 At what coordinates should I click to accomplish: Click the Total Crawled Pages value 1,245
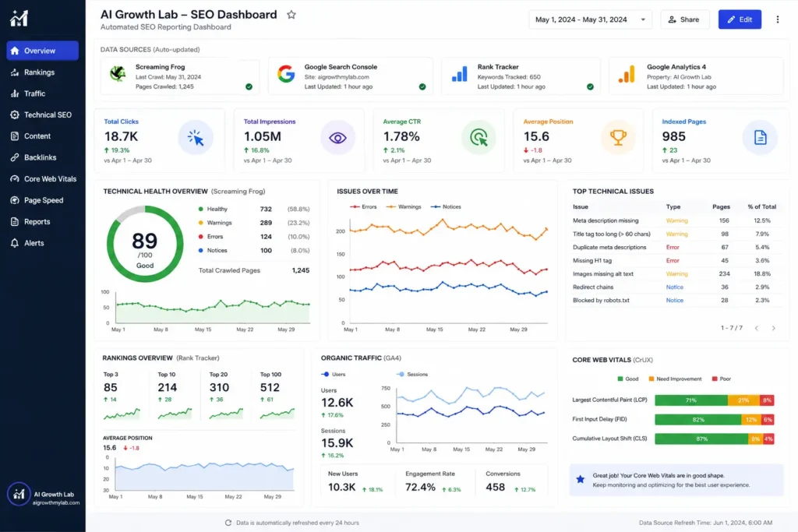tap(301, 270)
